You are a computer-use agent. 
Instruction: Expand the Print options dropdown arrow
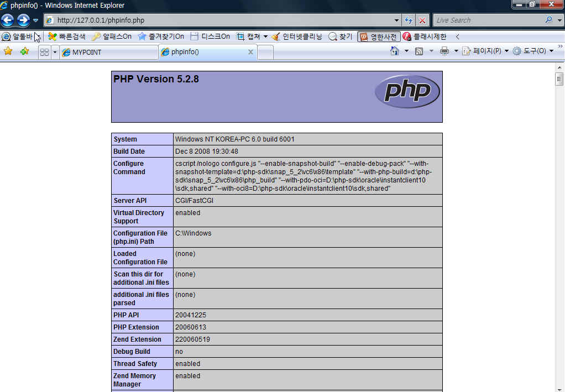point(456,51)
